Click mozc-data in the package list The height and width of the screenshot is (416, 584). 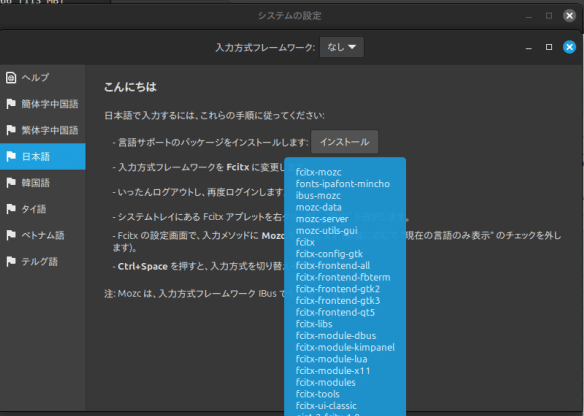[x=318, y=207]
